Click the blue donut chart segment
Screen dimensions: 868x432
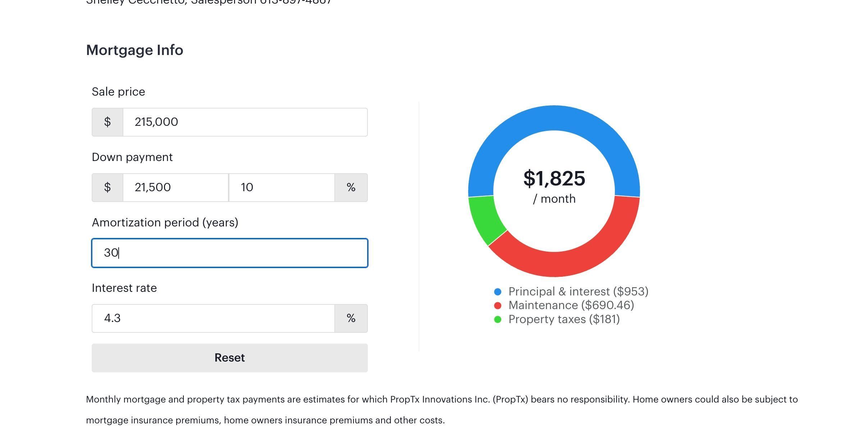click(554, 118)
